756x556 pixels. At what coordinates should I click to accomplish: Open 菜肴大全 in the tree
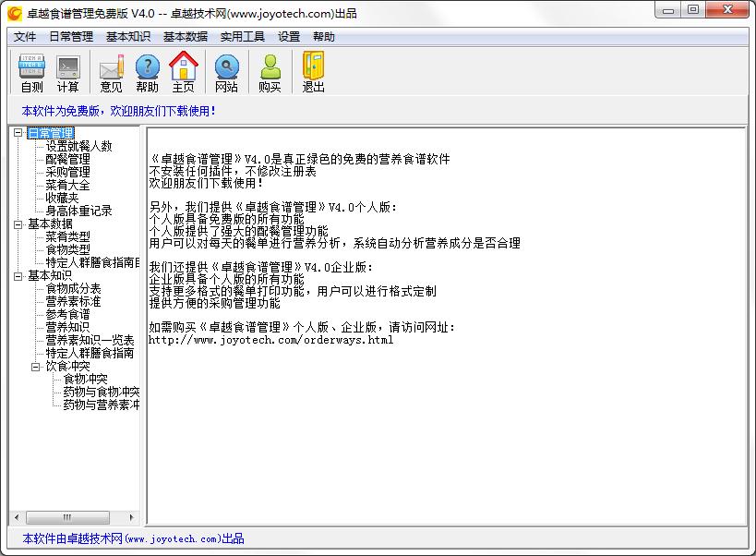coord(67,185)
